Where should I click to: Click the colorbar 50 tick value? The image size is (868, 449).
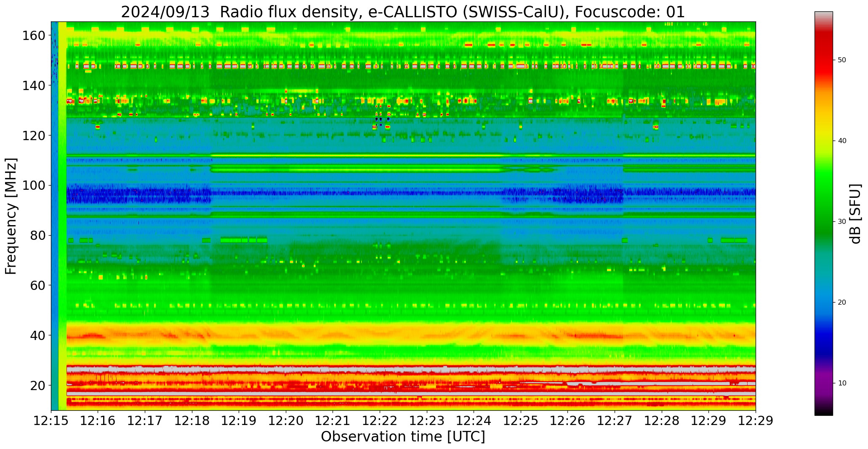click(x=842, y=60)
